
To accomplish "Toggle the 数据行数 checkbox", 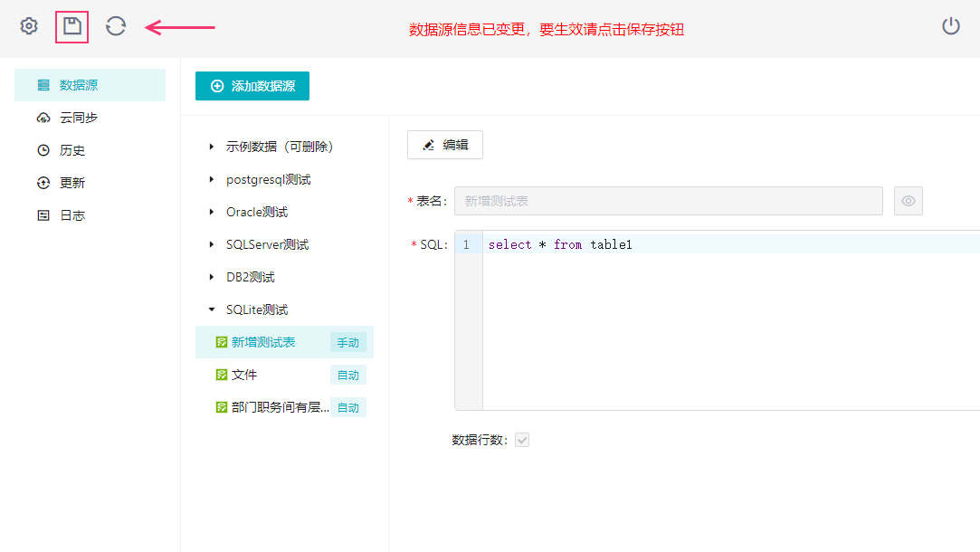I will point(522,440).
